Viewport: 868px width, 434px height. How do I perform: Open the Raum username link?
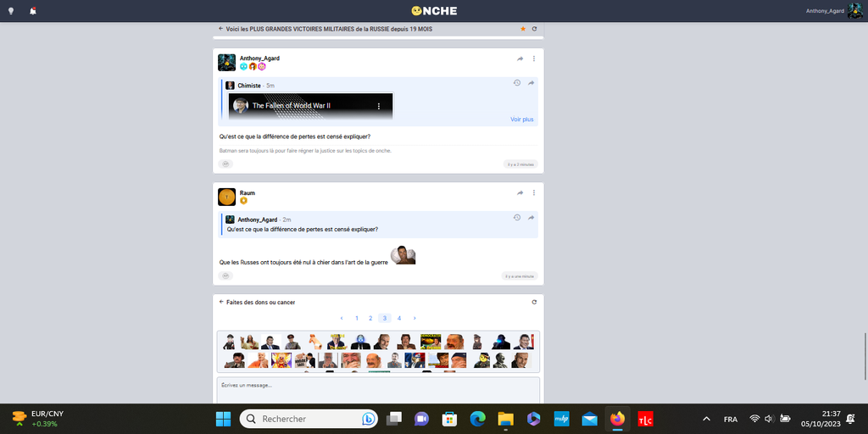click(x=247, y=192)
